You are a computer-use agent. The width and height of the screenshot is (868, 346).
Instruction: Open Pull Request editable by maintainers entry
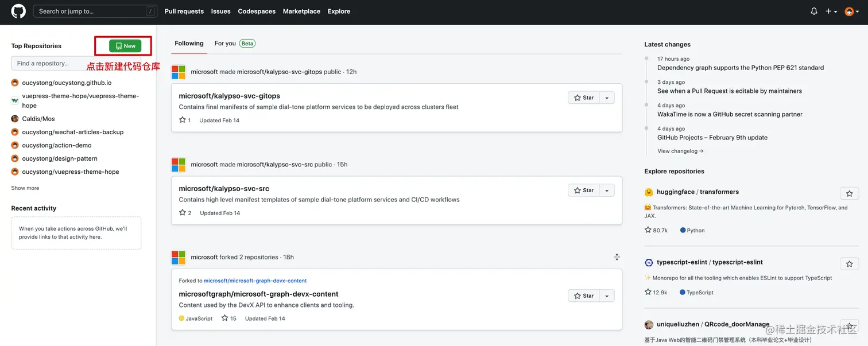(730, 91)
